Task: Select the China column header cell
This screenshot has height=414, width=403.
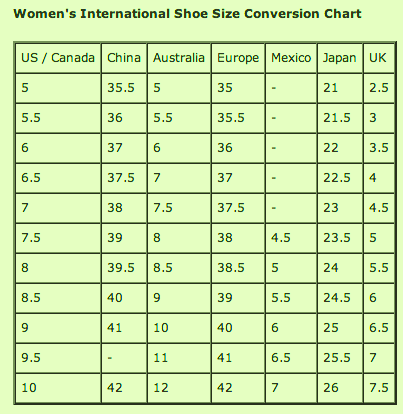Action: coord(124,58)
